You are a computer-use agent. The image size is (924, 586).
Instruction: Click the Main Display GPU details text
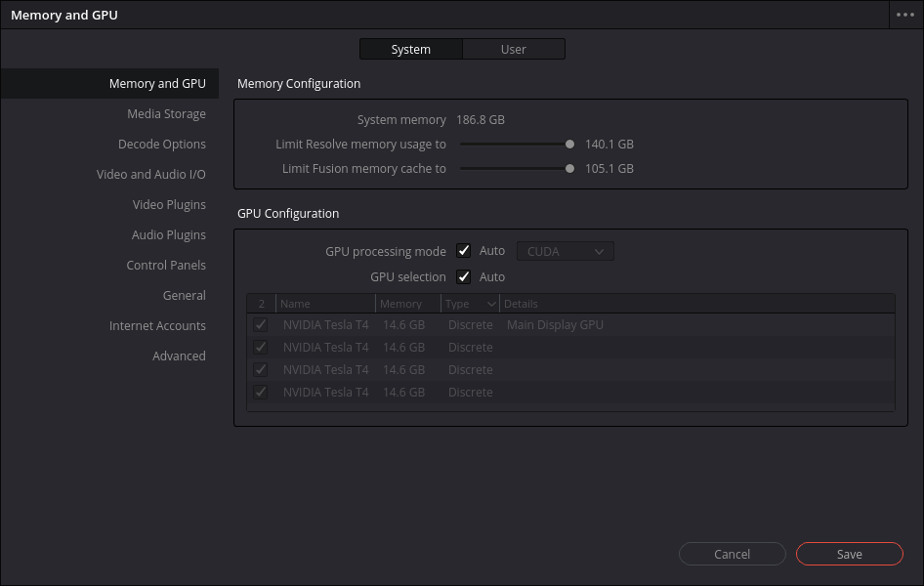555,325
